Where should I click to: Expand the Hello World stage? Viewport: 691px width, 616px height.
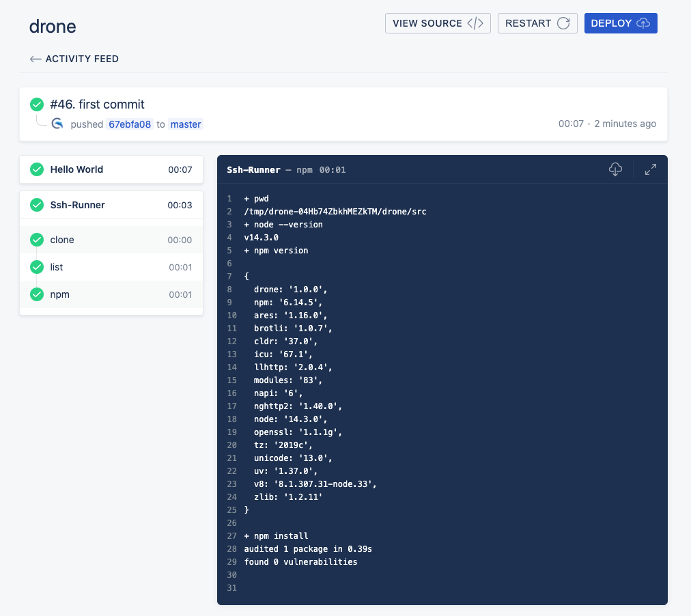pos(111,169)
